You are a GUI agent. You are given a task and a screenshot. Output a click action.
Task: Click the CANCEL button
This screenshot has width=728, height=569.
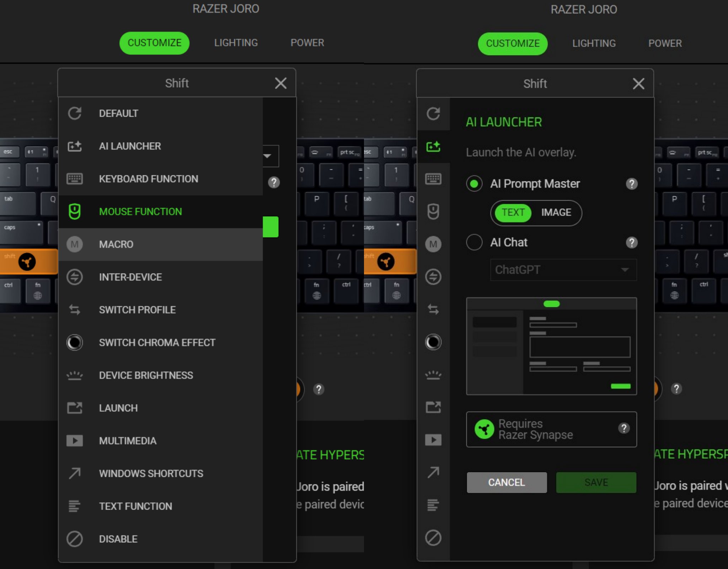click(507, 483)
